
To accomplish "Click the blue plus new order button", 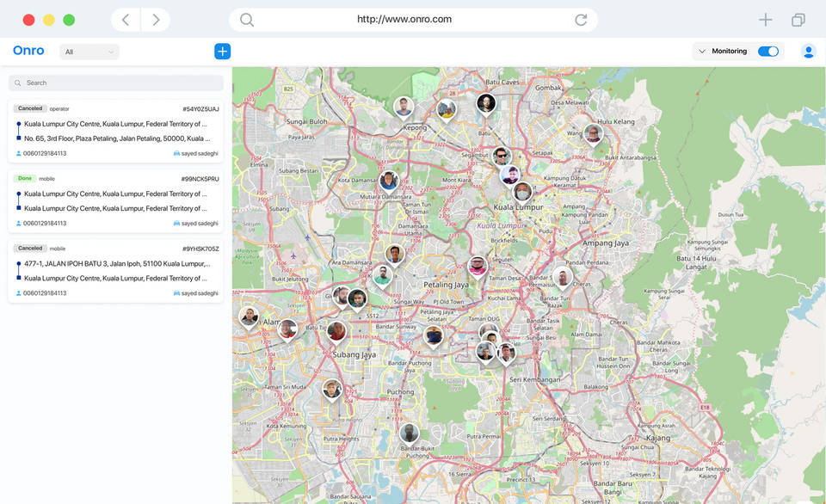I will point(222,52).
